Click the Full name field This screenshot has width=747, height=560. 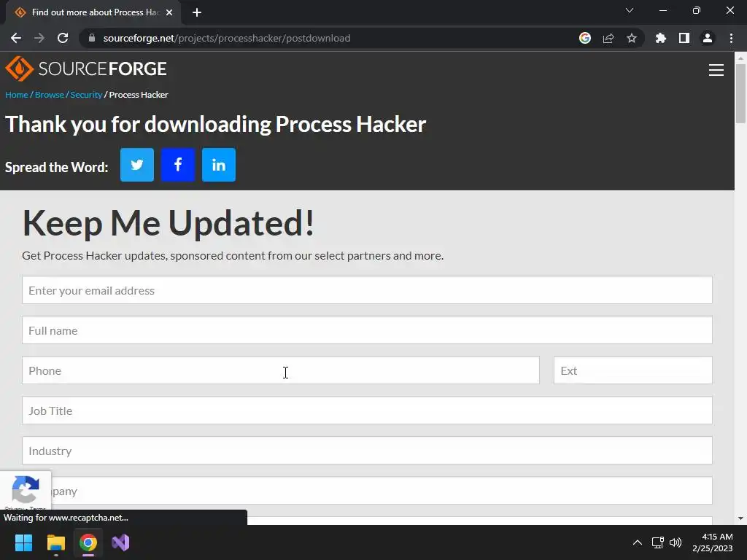(x=367, y=330)
